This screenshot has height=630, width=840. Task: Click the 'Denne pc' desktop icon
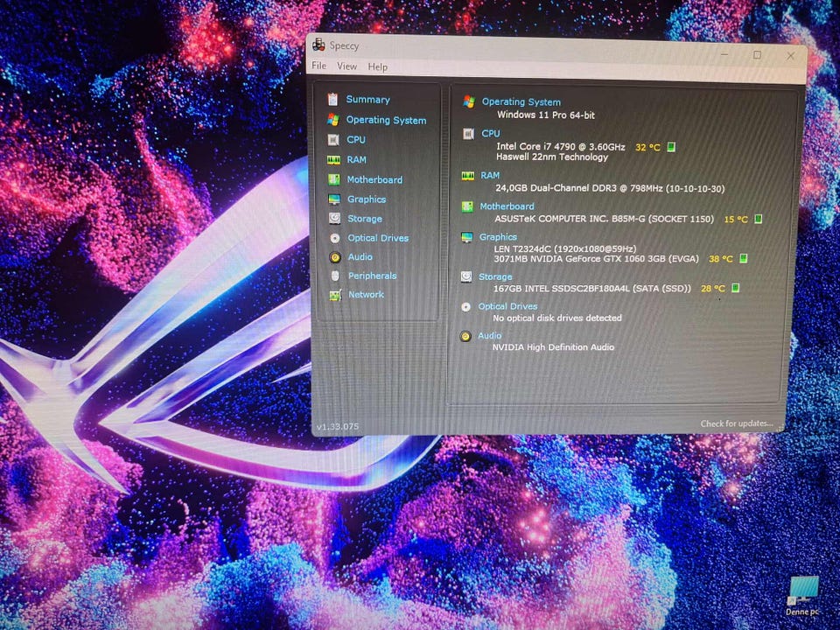[803, 596]
